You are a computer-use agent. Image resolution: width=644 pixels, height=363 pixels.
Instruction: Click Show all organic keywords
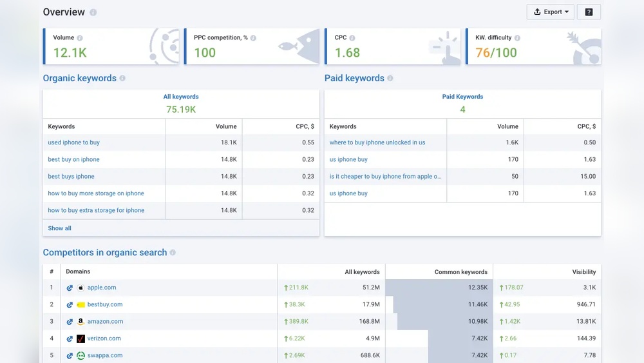pos(59,228)
